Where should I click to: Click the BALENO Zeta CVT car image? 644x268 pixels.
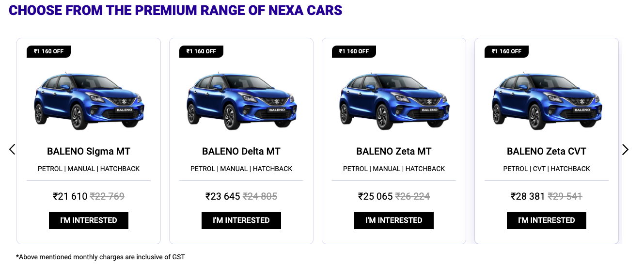click(x=547, y=99)
